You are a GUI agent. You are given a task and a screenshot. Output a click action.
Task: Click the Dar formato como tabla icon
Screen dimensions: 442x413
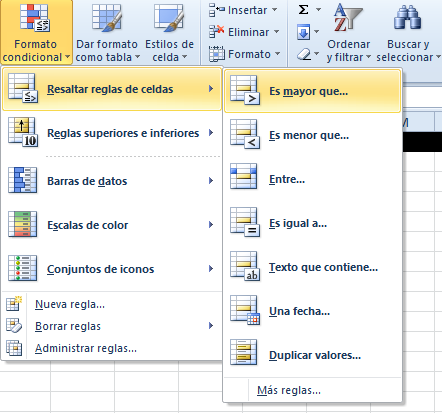tap(107, 18)
